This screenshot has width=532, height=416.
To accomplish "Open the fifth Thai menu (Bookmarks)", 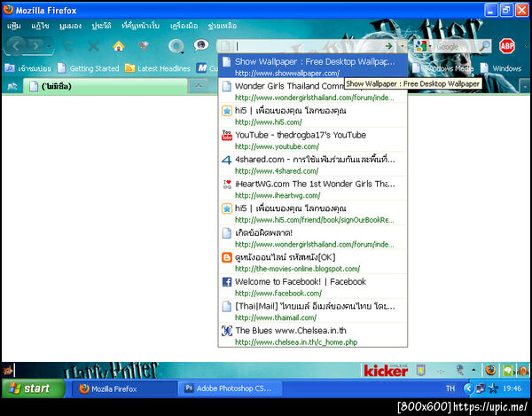I will (140, 26).
